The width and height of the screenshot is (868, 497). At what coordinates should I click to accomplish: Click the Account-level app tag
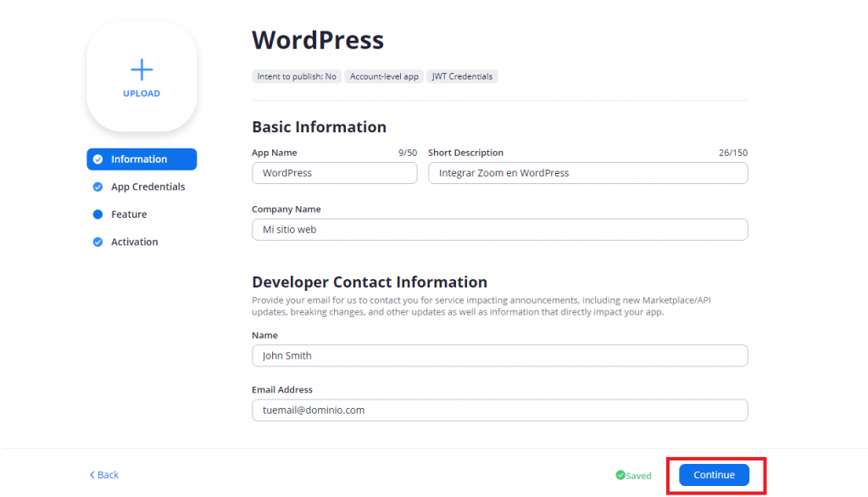click(x=384, y=76)
